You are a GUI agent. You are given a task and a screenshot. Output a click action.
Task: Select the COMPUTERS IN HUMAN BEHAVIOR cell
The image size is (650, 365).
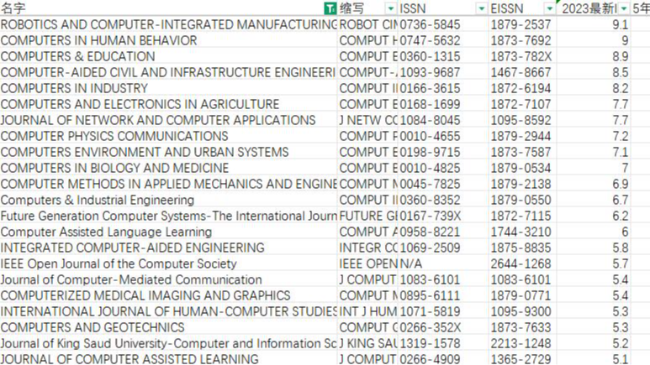168,40
